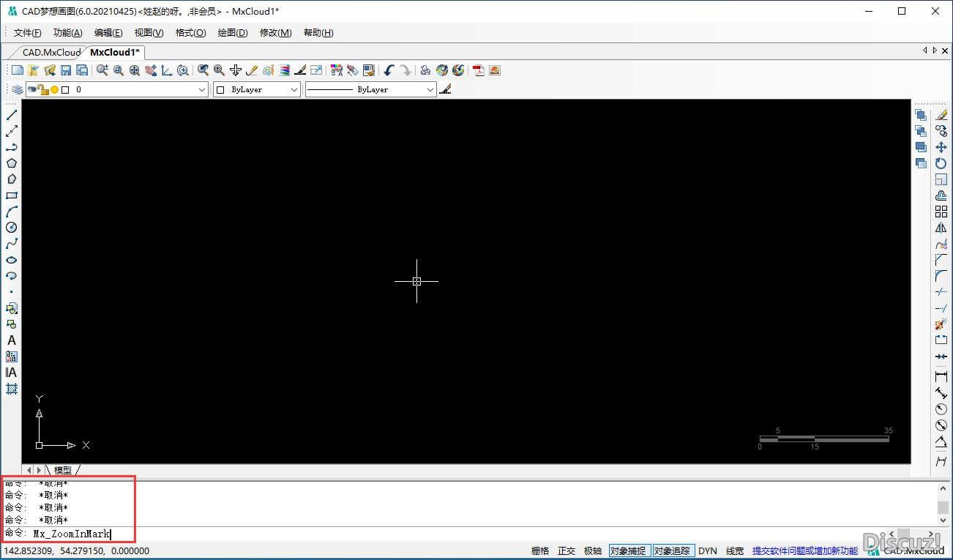Click the Redo arrow icon
Viewport: 953px width, 560px height.
[x=406, y=70]
